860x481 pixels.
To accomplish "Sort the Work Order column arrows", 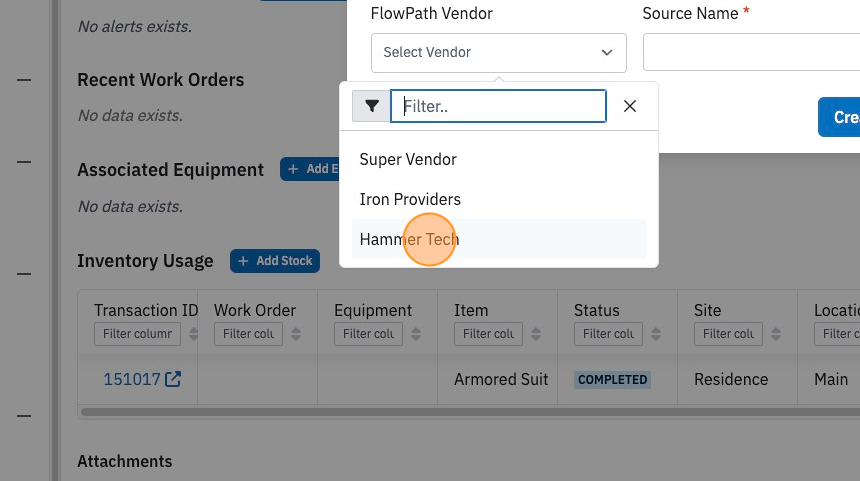I will (296, 333).
